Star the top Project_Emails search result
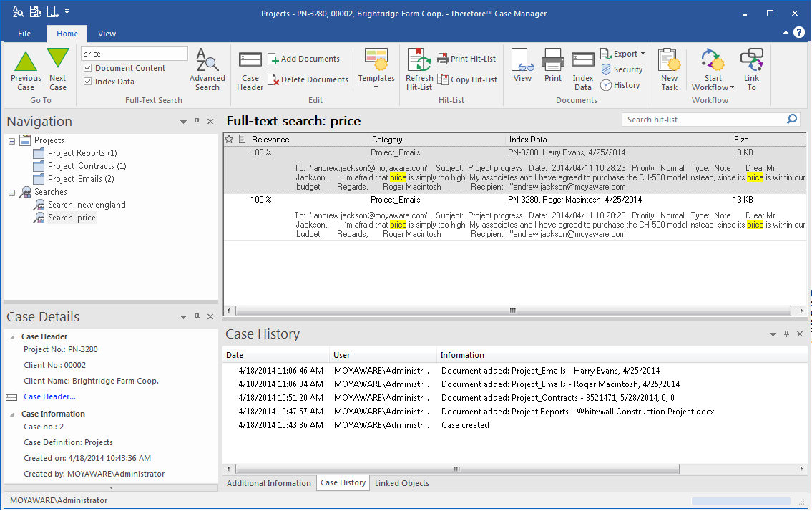Viewport: 812px width, 511px height. click(230, 152)
